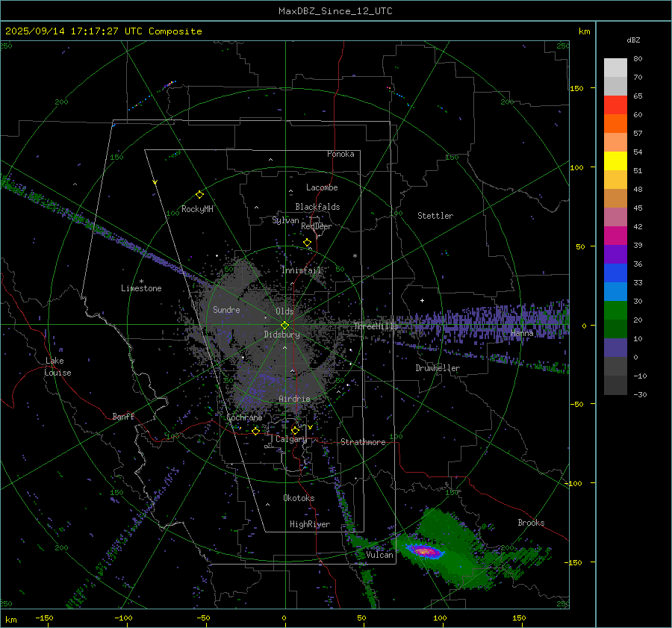Click the yellow diamond marker beside RockyMH
672x628 pixels.
199,195
